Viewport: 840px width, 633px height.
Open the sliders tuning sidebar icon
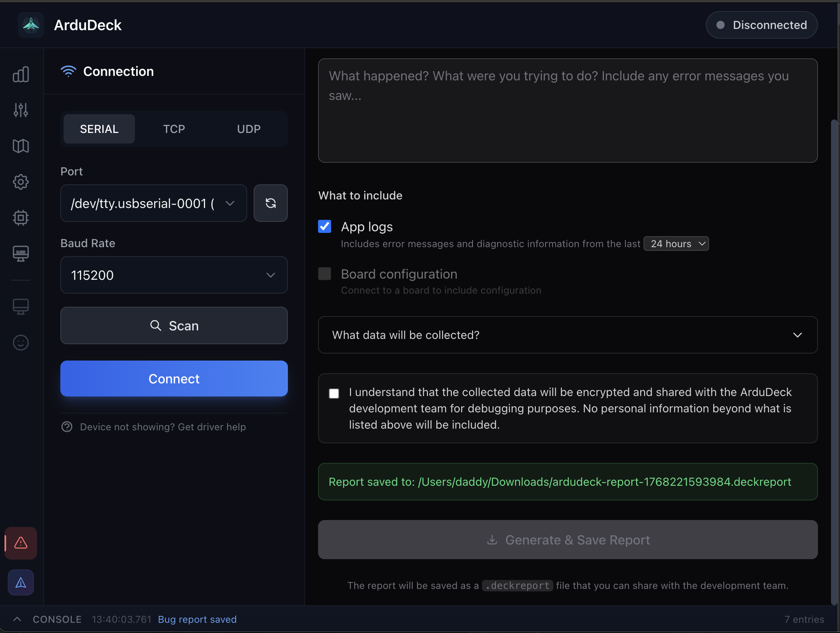click(21, 110)
